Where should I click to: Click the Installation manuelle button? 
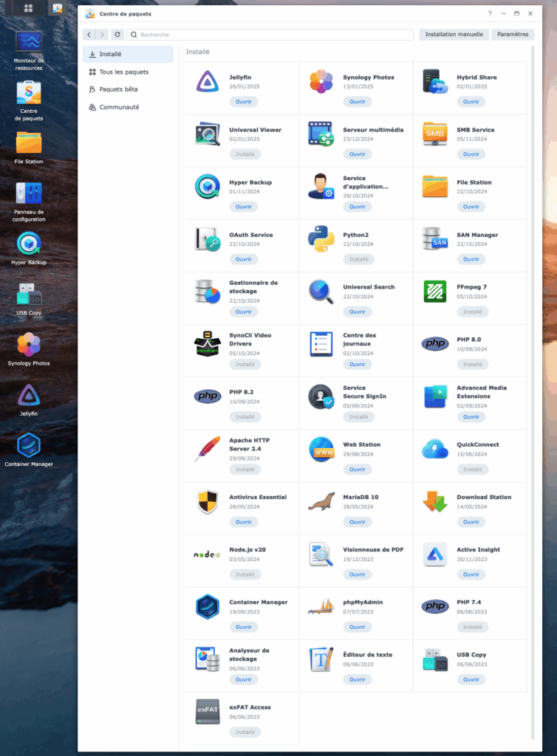[x=454, y=34]
